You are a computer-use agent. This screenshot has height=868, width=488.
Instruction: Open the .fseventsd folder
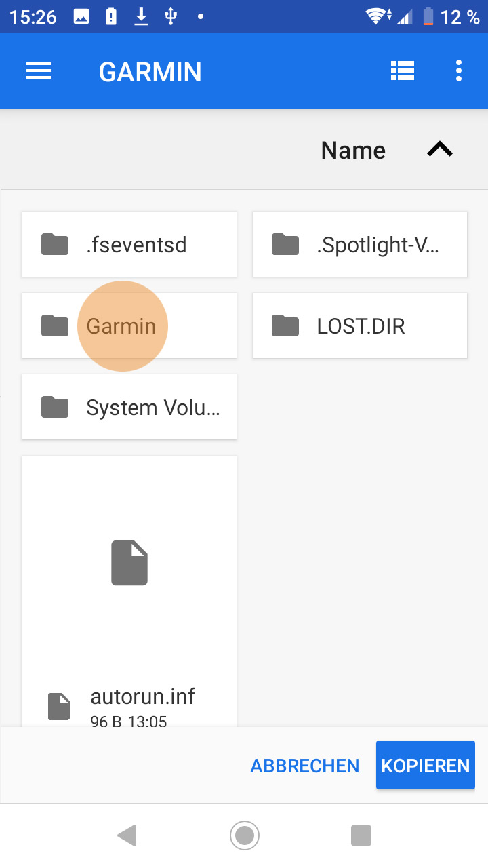129,244
